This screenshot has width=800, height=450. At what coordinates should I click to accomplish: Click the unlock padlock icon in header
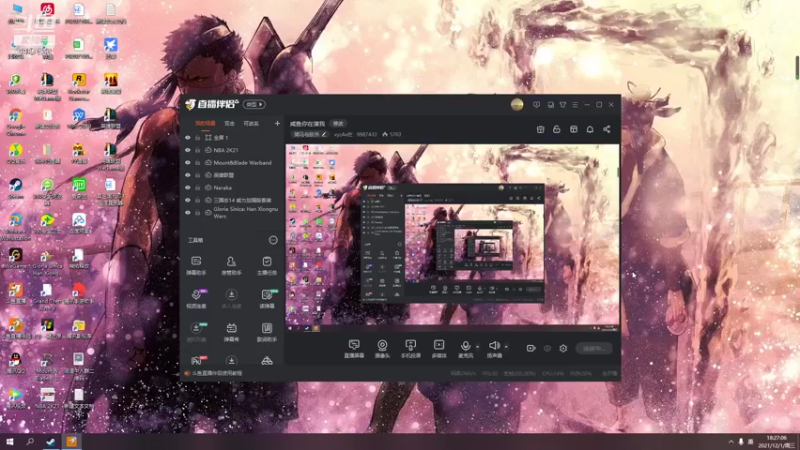pos(557,130)
